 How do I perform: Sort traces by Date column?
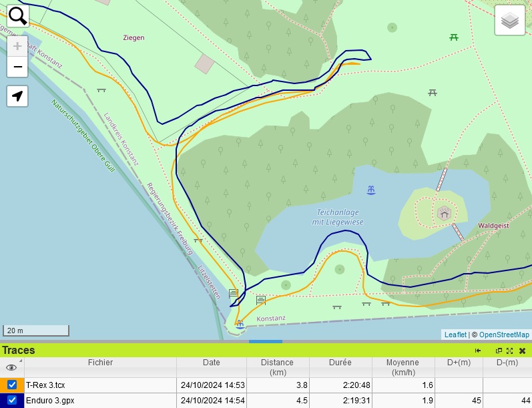pos(211,363)
